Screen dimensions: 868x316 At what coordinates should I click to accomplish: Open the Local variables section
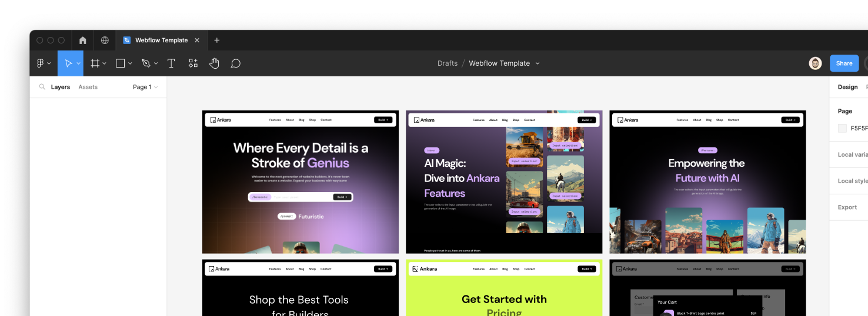click(853, 154)
